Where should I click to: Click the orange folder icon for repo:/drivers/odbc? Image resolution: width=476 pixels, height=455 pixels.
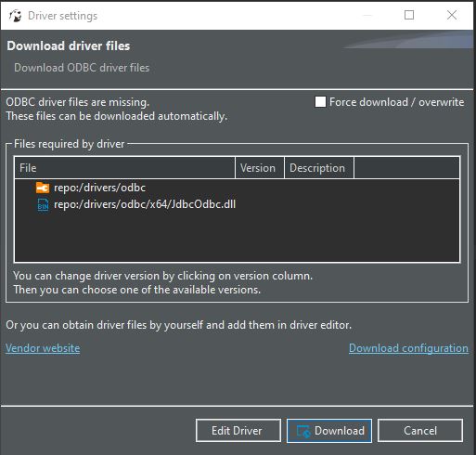point(43,188)
